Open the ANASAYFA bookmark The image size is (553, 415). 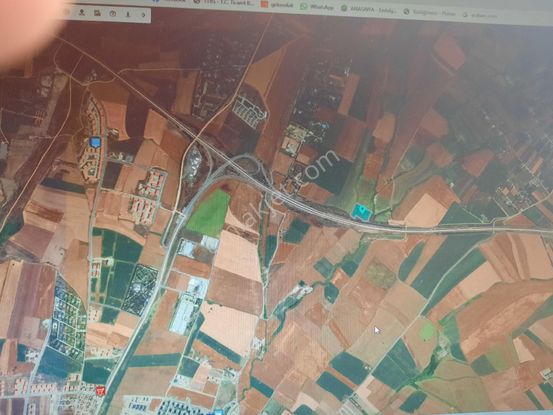[x=369, y=10]
